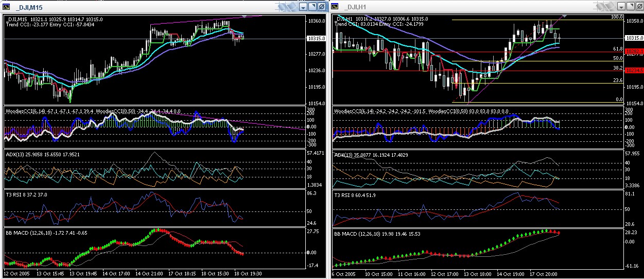Click the 10315.0 price marker on M15 chart

pyautogui.click(x=316, y=39)
